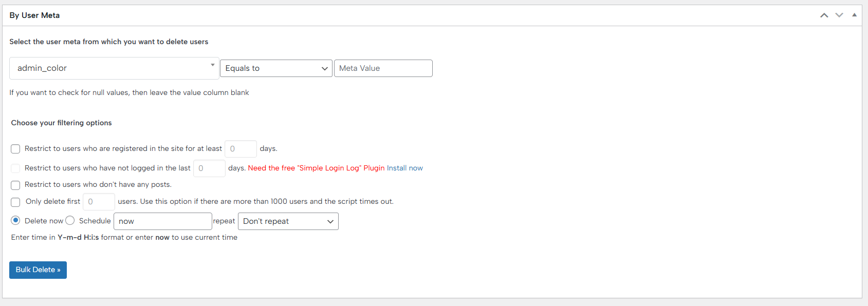Open the admin_color meta key dropdown
Image resolution: width=868 pixels, height=306 pixels.
pos(114,68)
